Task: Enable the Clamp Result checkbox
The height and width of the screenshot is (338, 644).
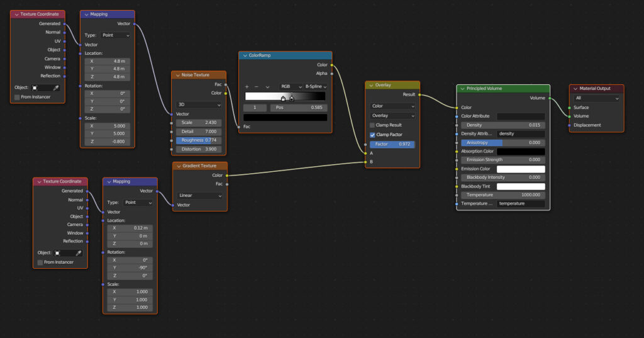Action: click(x=372, y=125)
